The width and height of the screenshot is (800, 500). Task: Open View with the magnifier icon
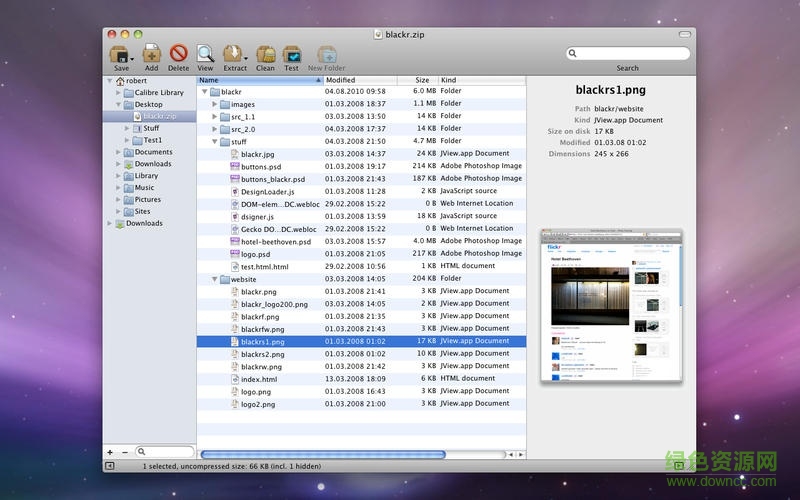coord(205,54)
